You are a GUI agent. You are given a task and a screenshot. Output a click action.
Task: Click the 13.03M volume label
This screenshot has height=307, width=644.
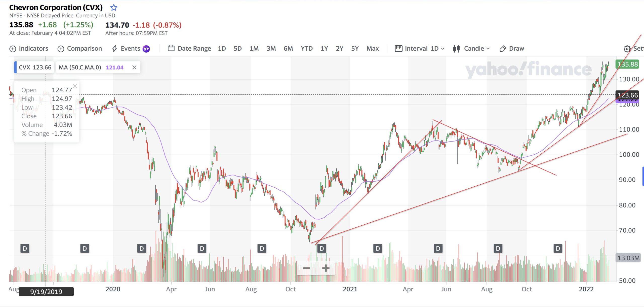[x=628, y=258]
